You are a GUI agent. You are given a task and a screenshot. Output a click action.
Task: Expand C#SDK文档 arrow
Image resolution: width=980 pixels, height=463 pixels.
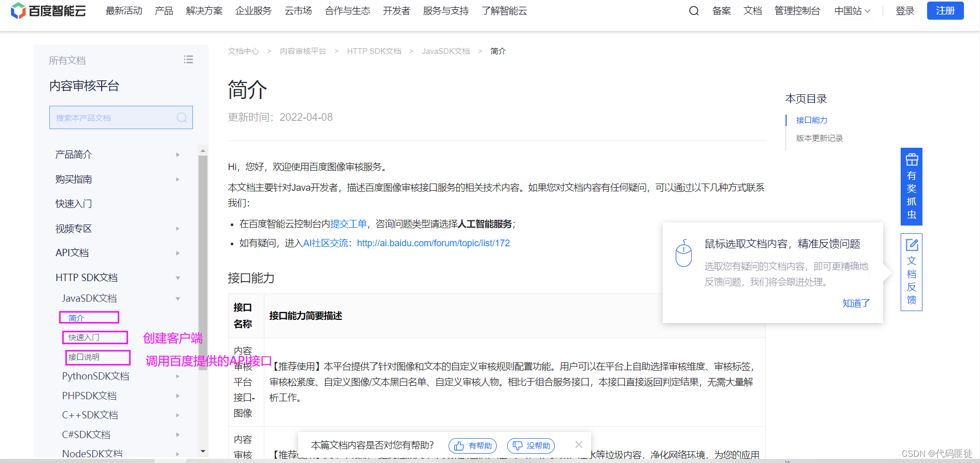pyautogui.click(x=178, y=435)
